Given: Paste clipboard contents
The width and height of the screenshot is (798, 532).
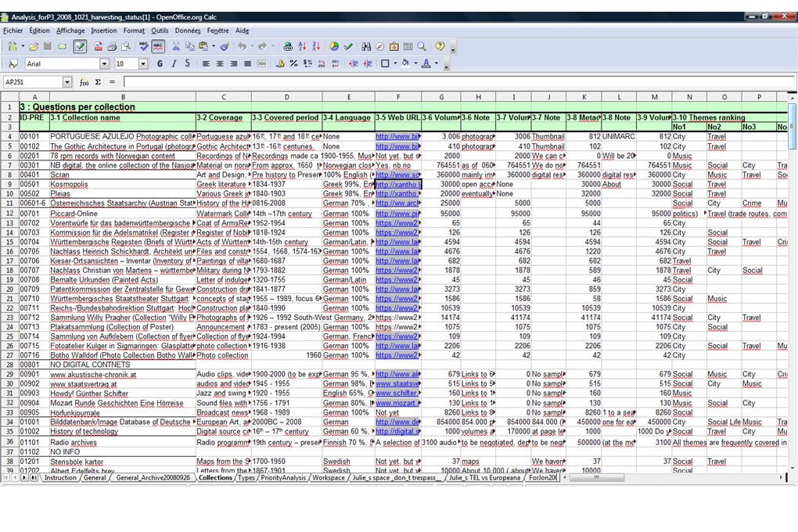Looking at the screenshot, I should (x=203, y=47).
